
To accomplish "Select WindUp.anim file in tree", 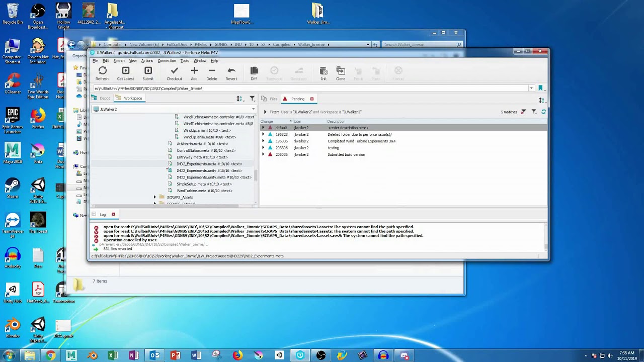I will point(207,130).
